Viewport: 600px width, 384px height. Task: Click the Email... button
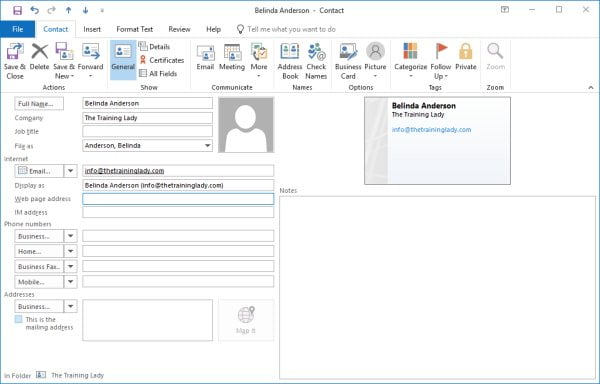(x=39, y=171)
